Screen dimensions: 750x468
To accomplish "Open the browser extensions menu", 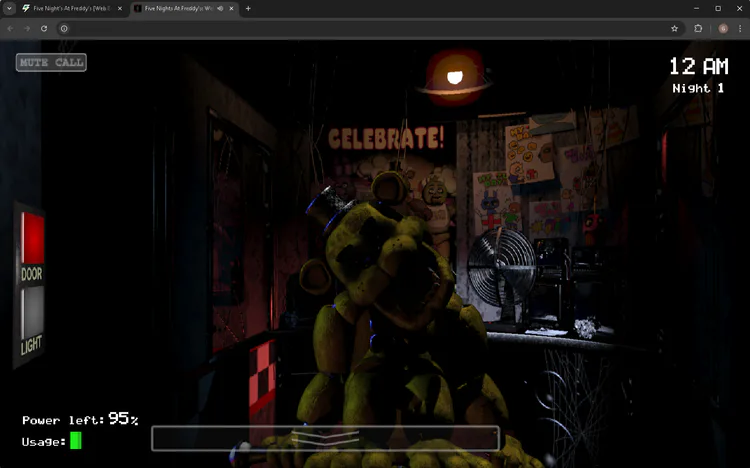I will pos(698,29).
